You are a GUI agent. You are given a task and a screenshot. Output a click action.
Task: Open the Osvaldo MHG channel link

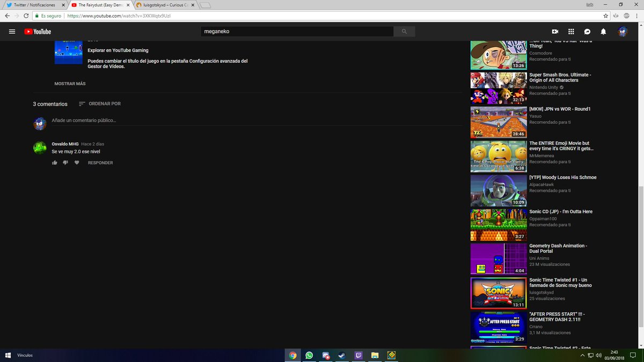pos(65,144)
